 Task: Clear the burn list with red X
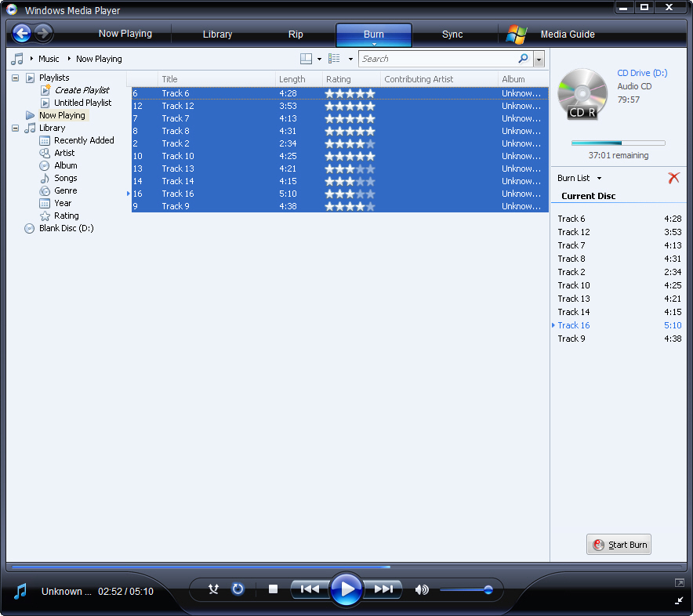click(x=673, y=178)
